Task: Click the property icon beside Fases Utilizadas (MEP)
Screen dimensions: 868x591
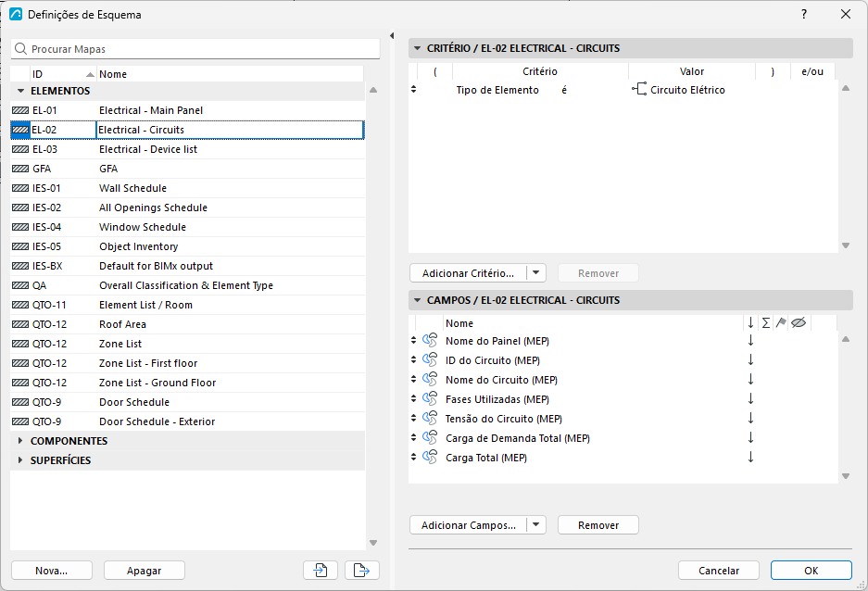Action: click(x=430, y=398)
